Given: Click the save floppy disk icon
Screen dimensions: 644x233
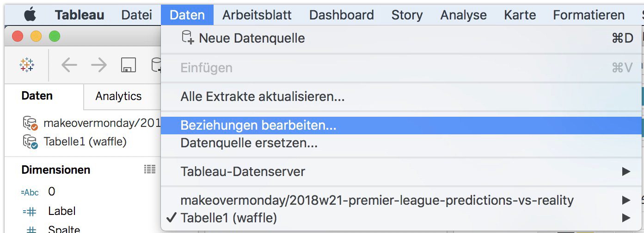Looking at the screenshot, I should click(x=129, y=65).
